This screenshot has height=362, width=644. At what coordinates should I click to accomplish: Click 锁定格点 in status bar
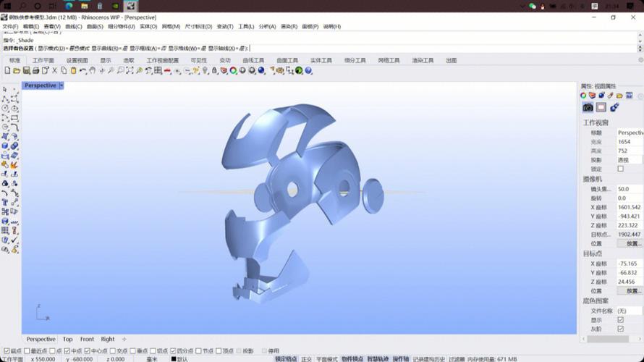tap(286, 358)
